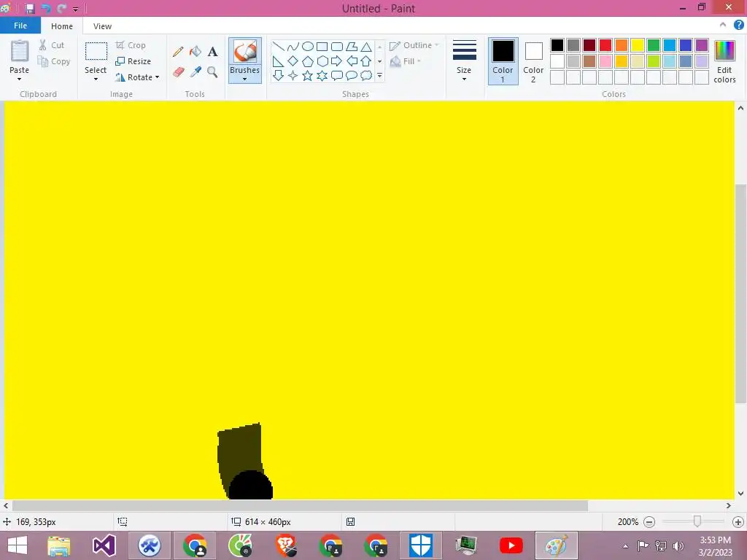The height and width of the screenshot is (560, 747).
Task: Click Edit colors button
Action: coord(724,61)
